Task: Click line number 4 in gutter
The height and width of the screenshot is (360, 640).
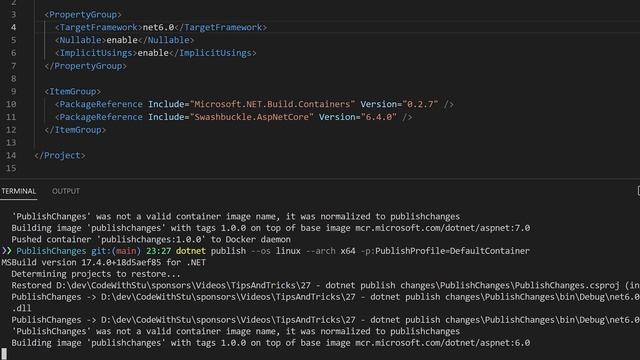Action: [13, 27]
